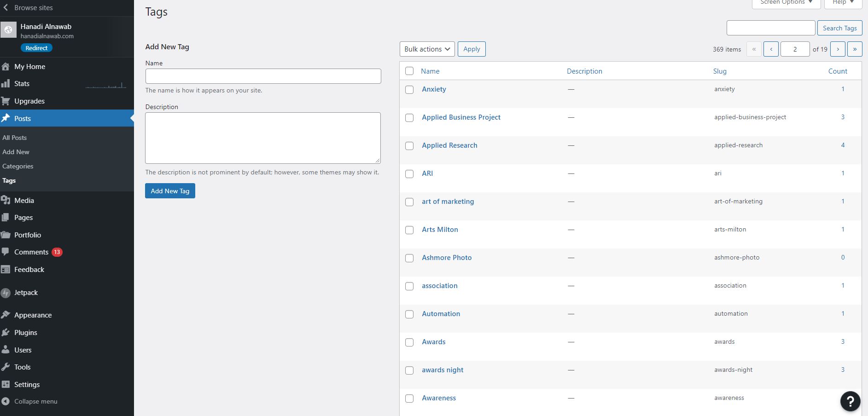
Task: Click the Appearance paintbrush icon
Action: pyautogui.click(x=6, y=315)
